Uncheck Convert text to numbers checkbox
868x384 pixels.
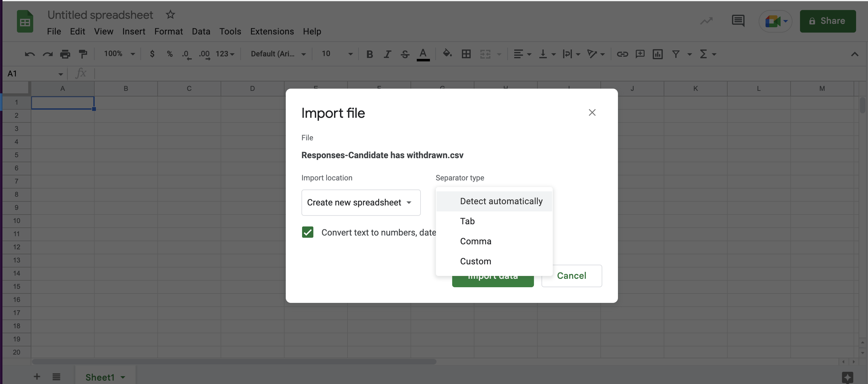point(307,232)
